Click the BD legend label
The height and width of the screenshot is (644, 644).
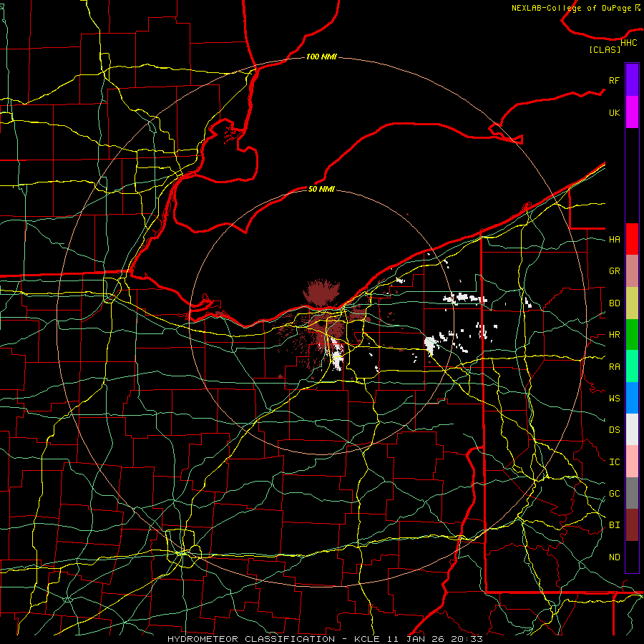click(615, 303)
